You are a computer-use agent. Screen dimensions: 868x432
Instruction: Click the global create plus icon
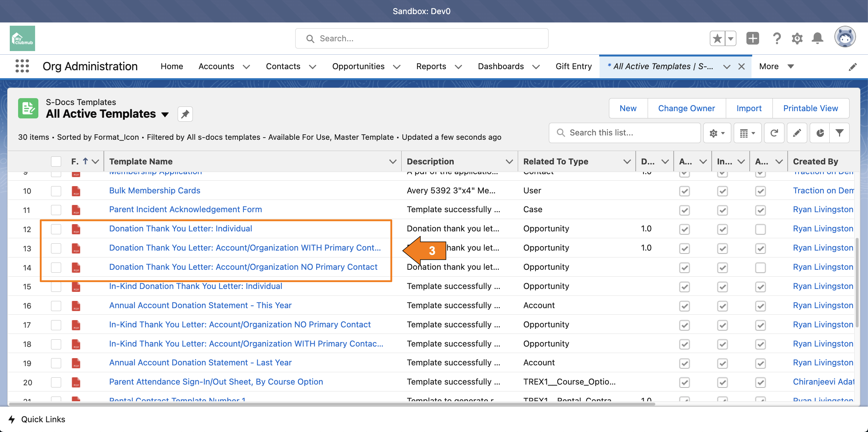[753, 38]
